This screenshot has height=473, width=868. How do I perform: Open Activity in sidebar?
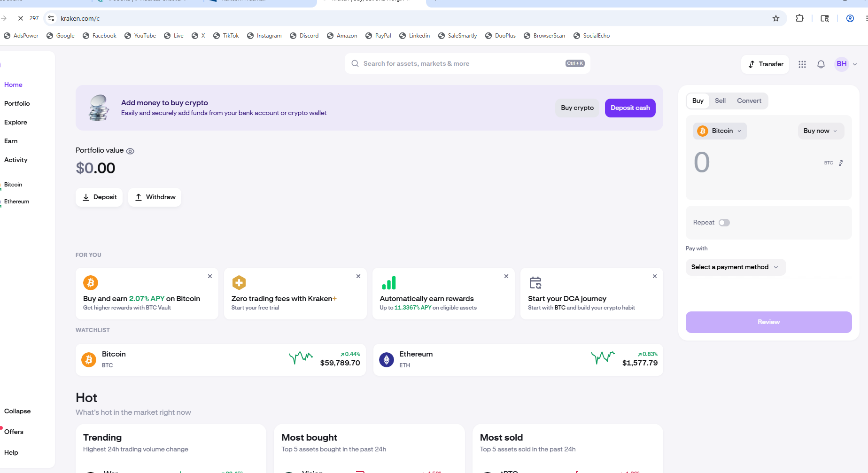(16, 160)
